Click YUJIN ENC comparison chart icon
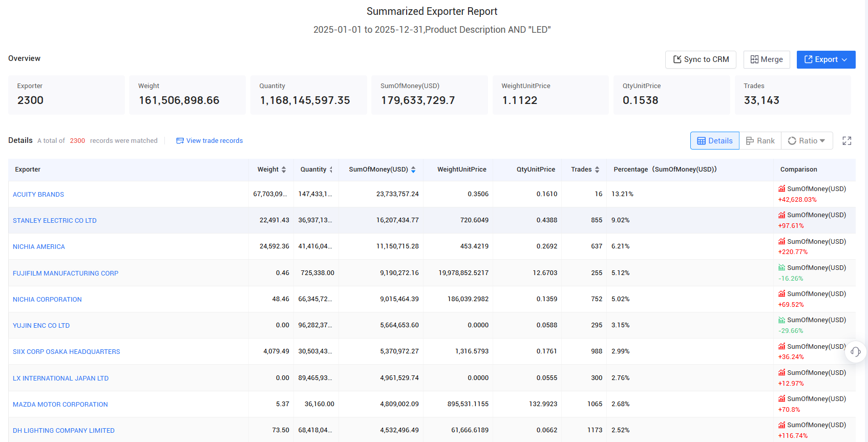 click(782, 320)
